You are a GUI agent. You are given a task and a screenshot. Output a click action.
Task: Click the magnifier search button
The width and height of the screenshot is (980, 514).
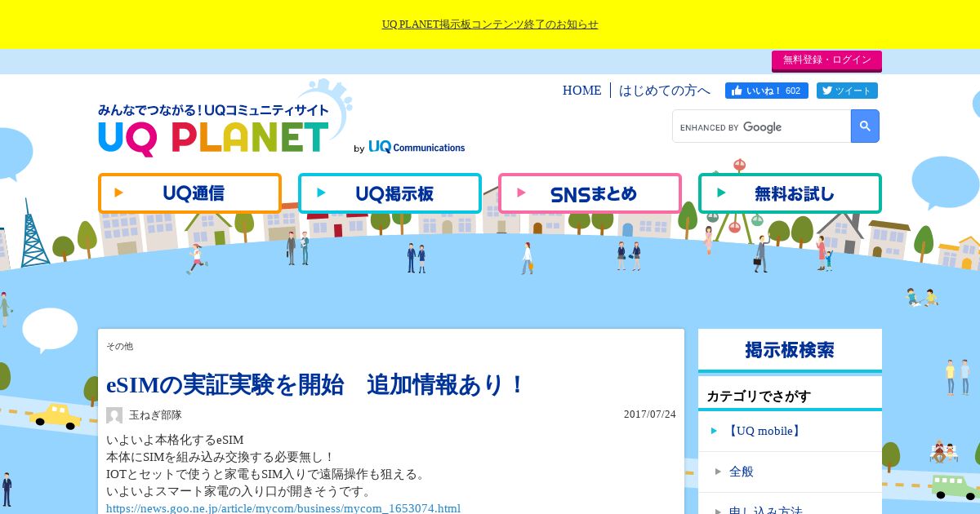(865, 126)
